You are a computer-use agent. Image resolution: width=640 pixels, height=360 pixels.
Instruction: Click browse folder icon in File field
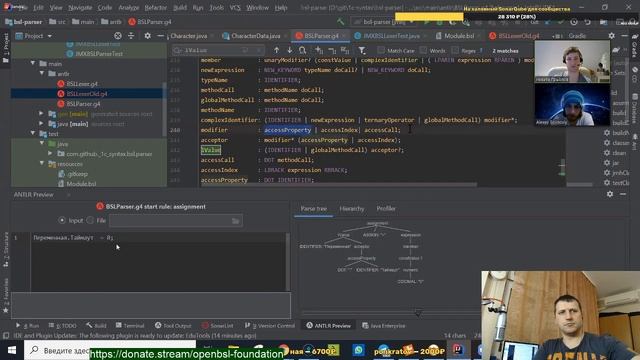tap(236, 221)
